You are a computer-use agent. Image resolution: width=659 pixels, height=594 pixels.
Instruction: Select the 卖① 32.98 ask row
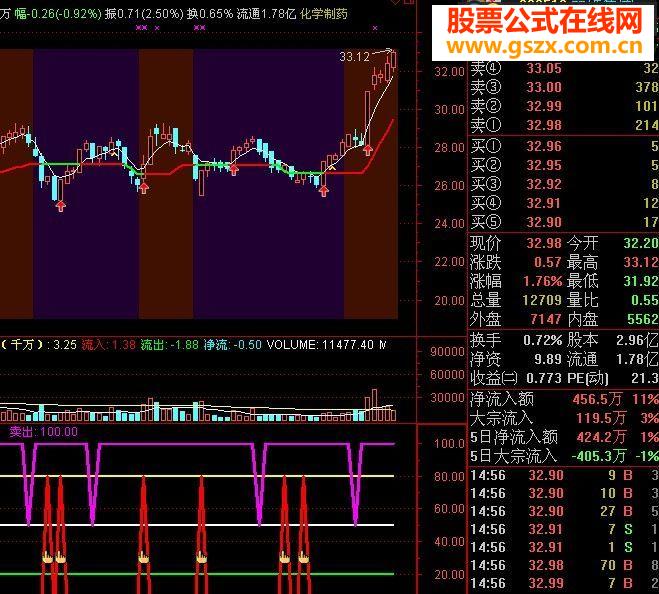563,125
